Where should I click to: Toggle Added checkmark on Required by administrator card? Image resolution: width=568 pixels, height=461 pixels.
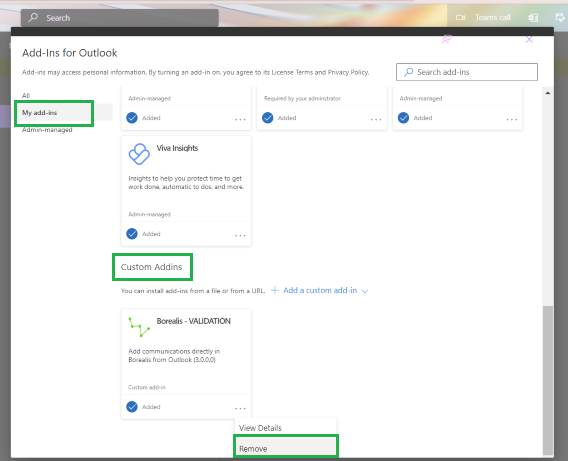pos(268,118)
